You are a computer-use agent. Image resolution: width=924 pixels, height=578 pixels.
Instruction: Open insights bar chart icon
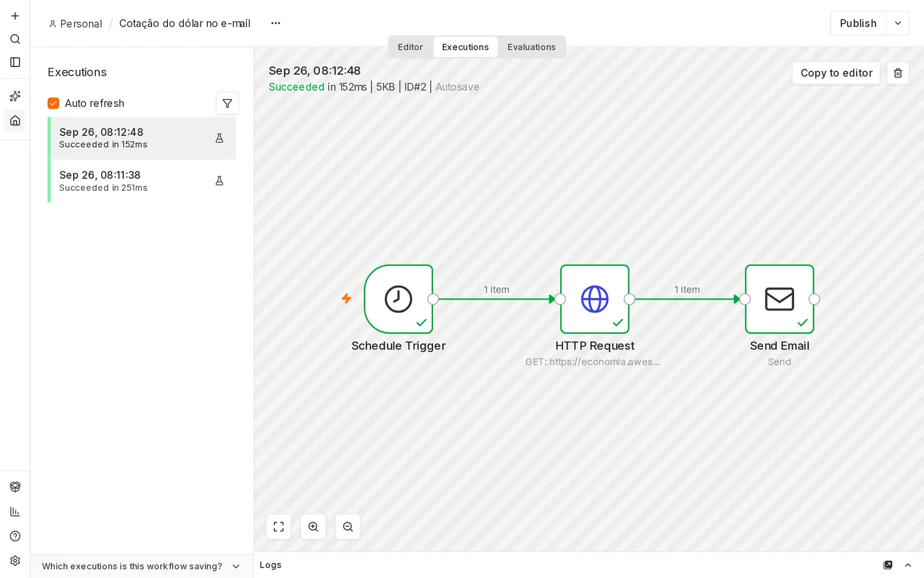pyautogui.click(x=15, y=512)
